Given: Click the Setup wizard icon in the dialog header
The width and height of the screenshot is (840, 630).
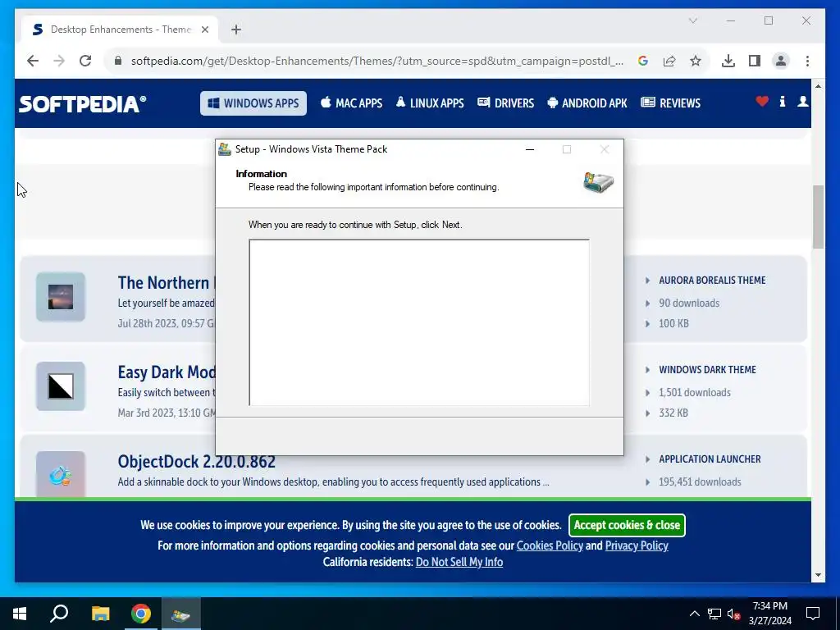Looking at the screenshot, I should [598, 182].
